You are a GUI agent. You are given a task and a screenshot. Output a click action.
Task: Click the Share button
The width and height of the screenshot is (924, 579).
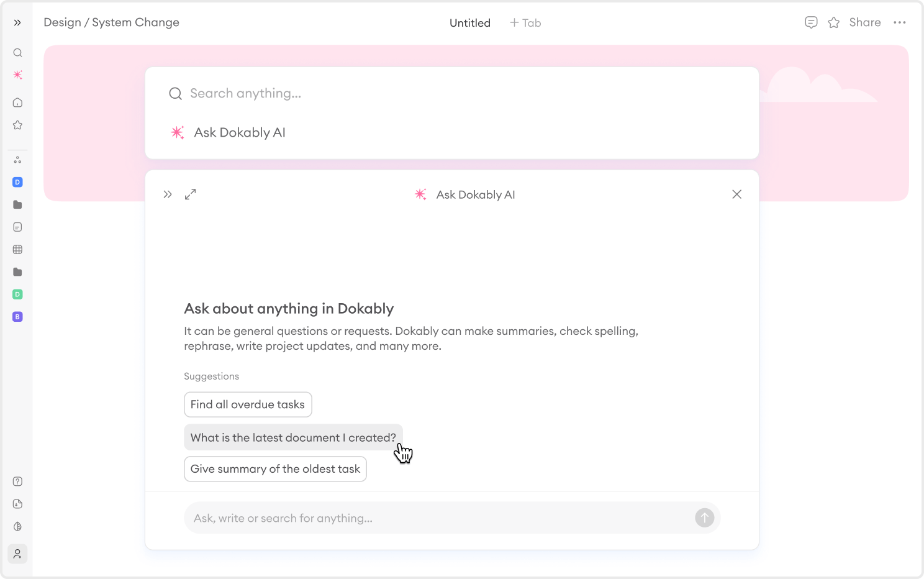click(865, 22)
